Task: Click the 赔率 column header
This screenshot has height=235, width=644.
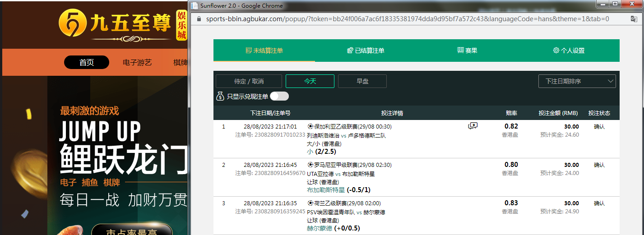Action: pos(511,113)
